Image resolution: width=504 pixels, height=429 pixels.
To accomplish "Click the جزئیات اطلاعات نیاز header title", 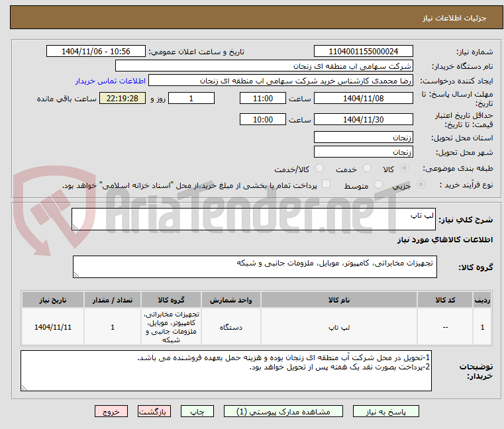I will point(454,18).
